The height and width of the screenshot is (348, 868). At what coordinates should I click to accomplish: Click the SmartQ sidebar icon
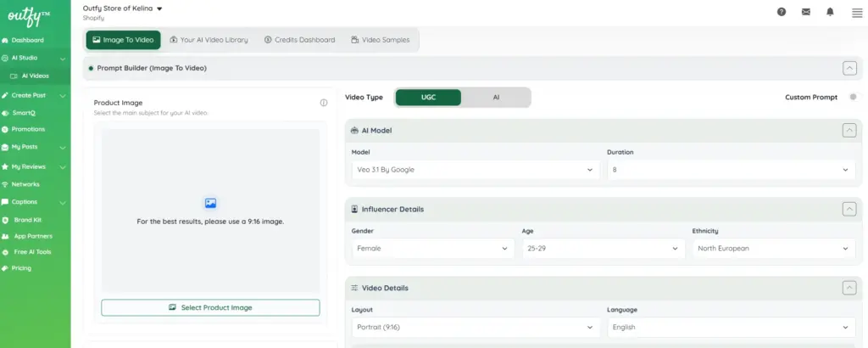click(5, 113)
